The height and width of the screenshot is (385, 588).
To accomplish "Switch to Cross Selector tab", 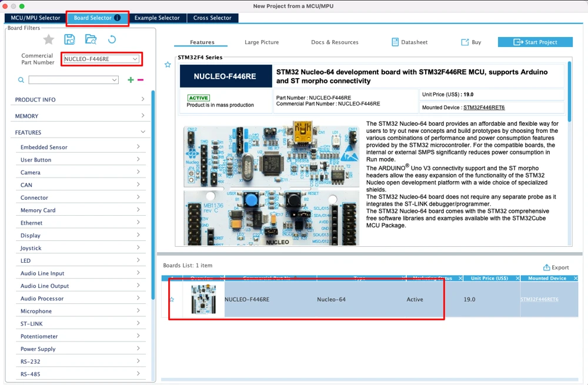I will pos(212,18).
